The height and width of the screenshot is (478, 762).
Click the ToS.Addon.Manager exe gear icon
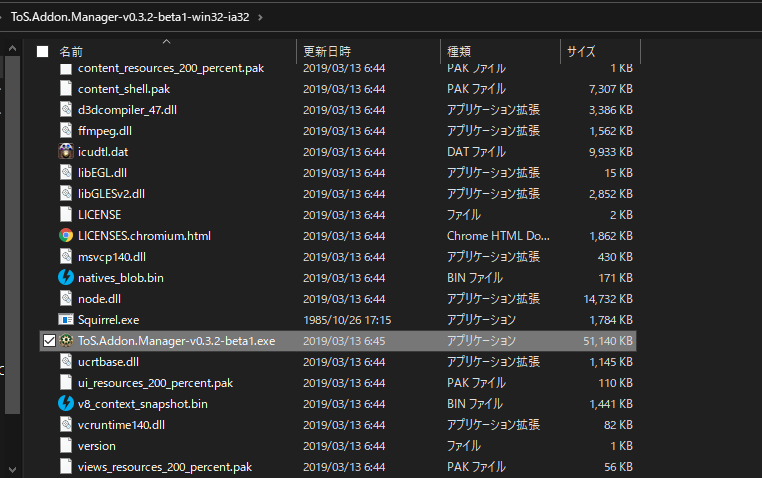66,341
